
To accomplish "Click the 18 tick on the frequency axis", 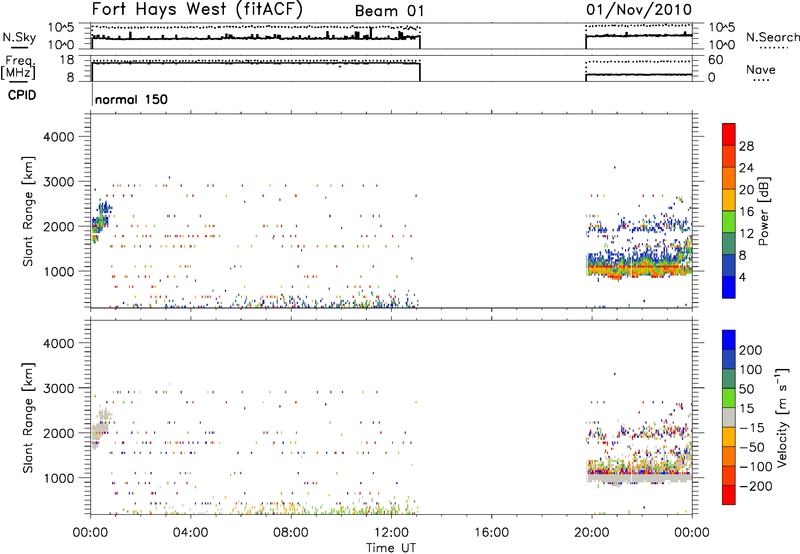I will click(66, 60).
